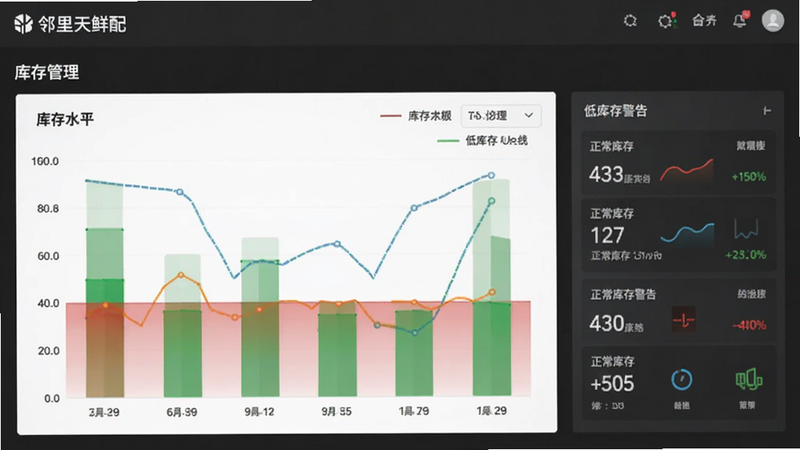Select the last blue line data point

(491, 176)
